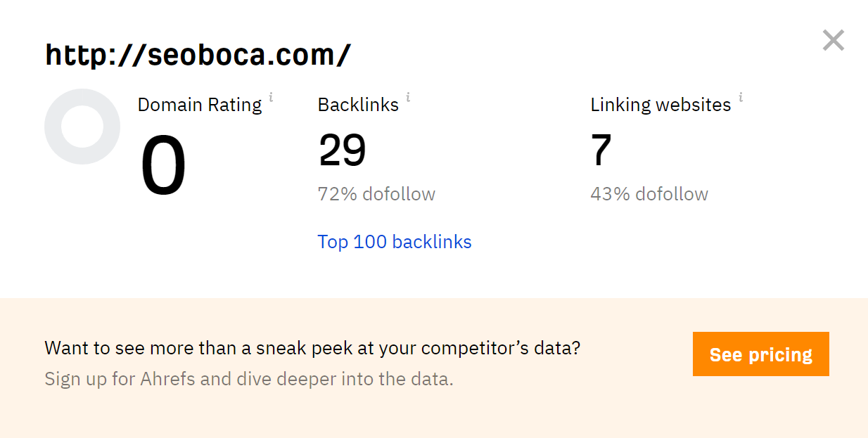Select the backlinks count 29
868x438 pixels.
pyautogui.click(x=343, y=150)
